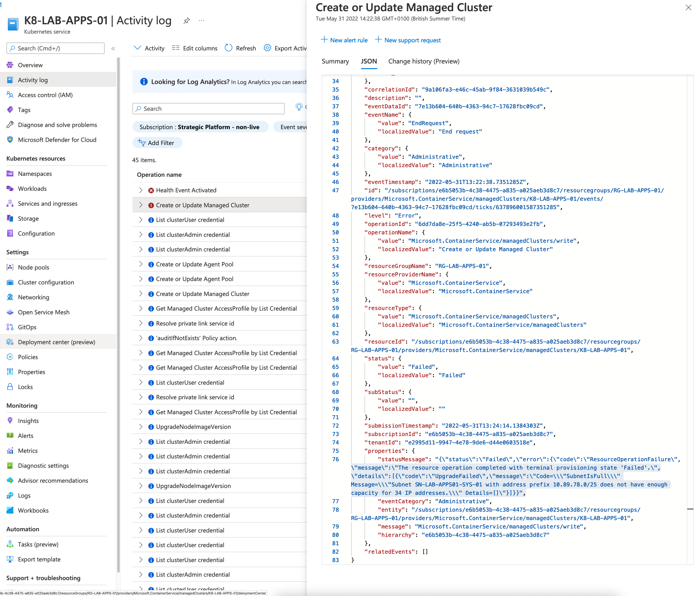Click the Subscription filter pill
Viewport: 700px width, 596px height.
click(x=200, y=127)
